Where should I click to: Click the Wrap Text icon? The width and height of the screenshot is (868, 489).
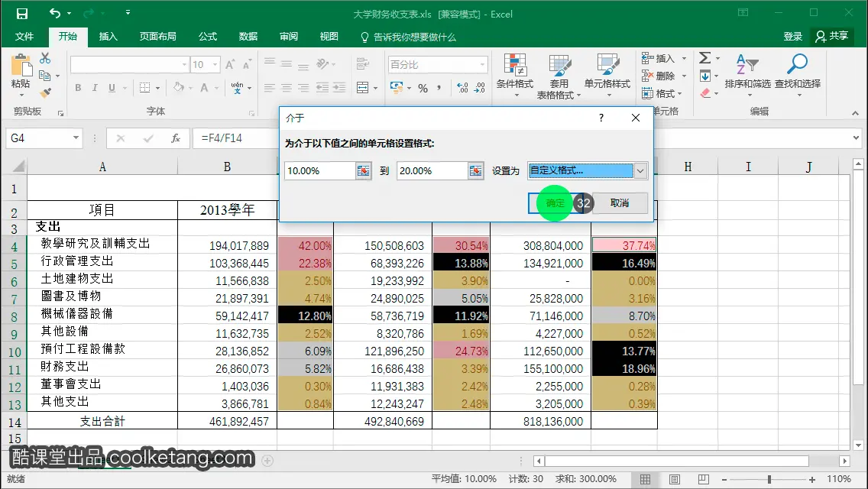pos(363,64)
